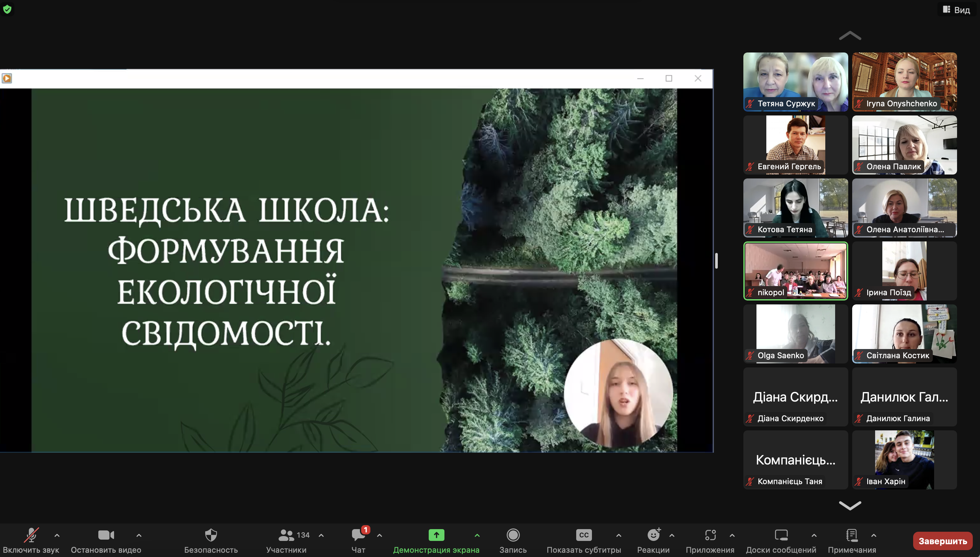
Task: Click the panel divider handle beside participants
Action: (716, 261)
